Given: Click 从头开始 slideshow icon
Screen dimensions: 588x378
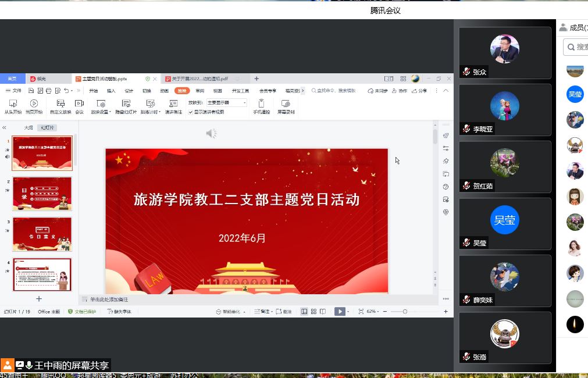Looking at the screenshot, I should click(13, 104).
